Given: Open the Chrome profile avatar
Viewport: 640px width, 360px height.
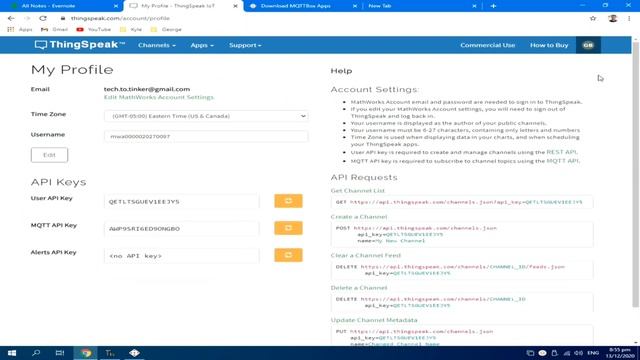Looking at the screenshot, I should (612, 18).
